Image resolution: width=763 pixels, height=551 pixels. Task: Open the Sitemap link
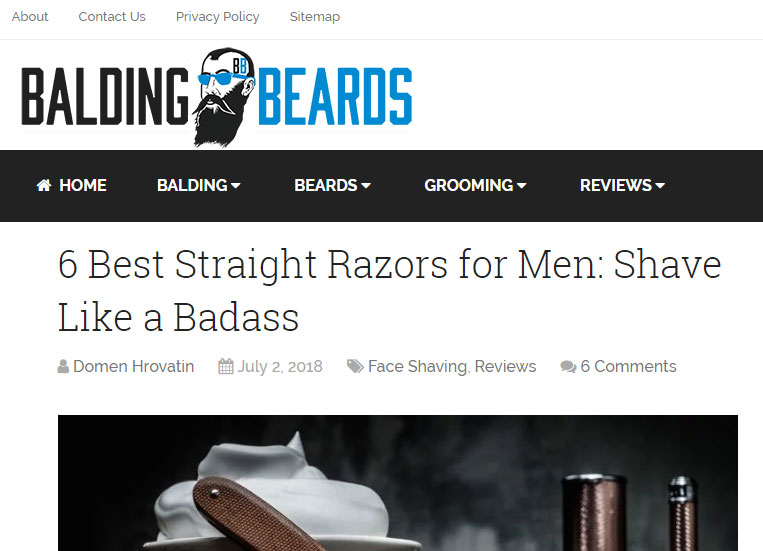click(314, 17)
